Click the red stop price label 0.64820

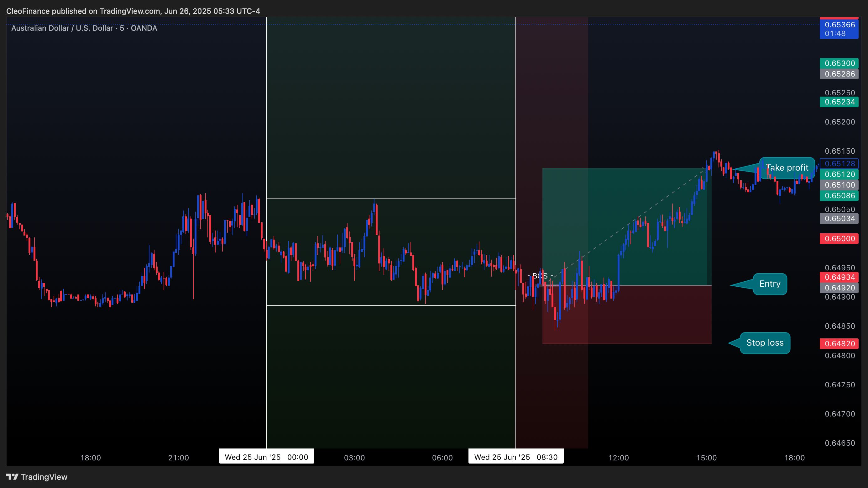pos(839,344)
